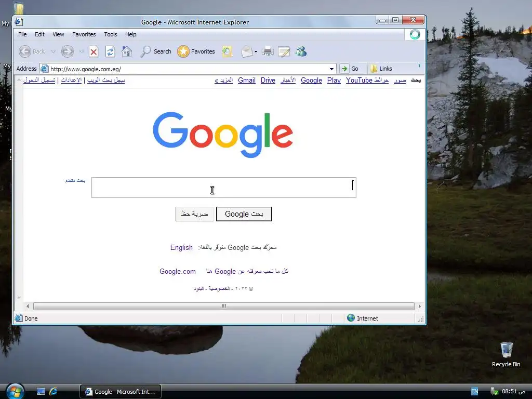Click the Forward arrow button
532x399 pixels.
point(67,51)
